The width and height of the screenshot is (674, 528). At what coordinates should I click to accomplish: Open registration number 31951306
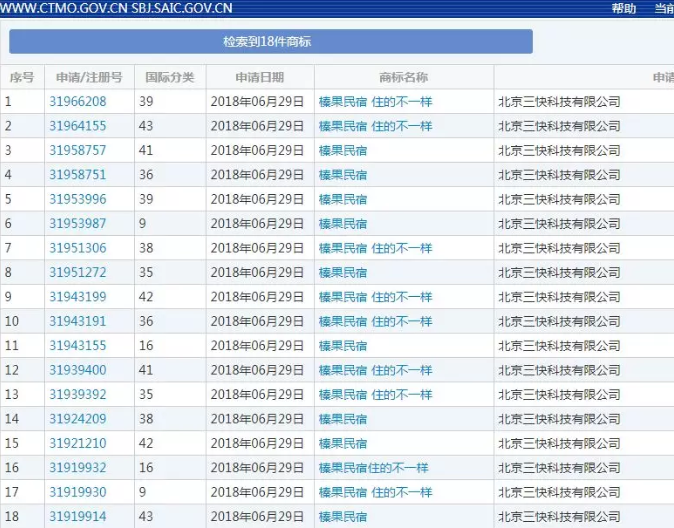coord(77,248)
